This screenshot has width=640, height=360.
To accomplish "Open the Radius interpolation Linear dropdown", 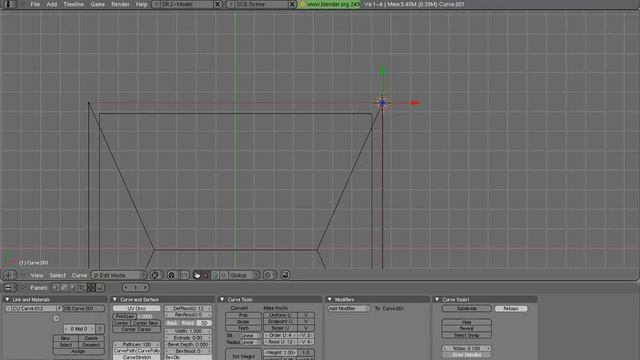I will tap(250, 342).
